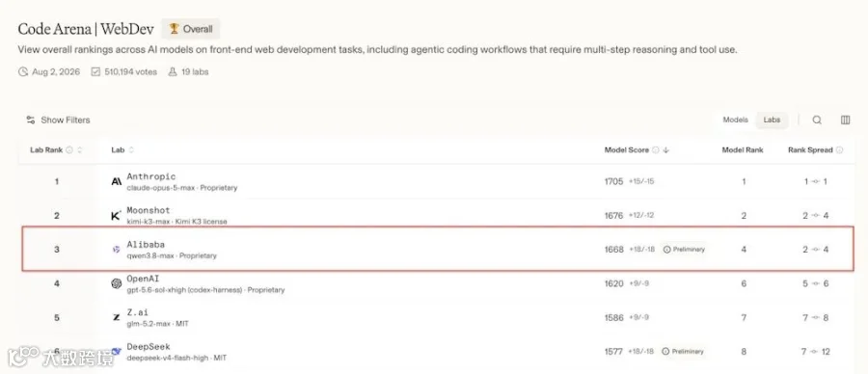
Task: Click the Anthropic logo icon
Action: click(x=117, y=181)
